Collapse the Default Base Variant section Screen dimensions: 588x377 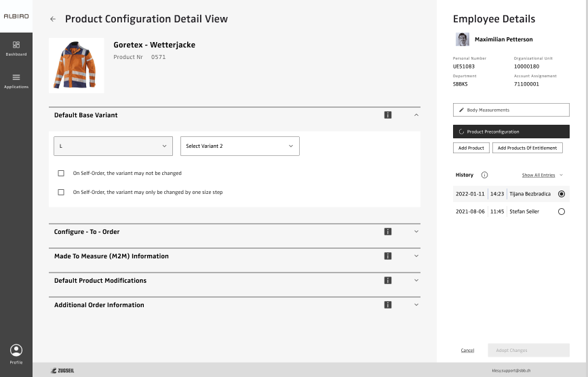[416, 115]
